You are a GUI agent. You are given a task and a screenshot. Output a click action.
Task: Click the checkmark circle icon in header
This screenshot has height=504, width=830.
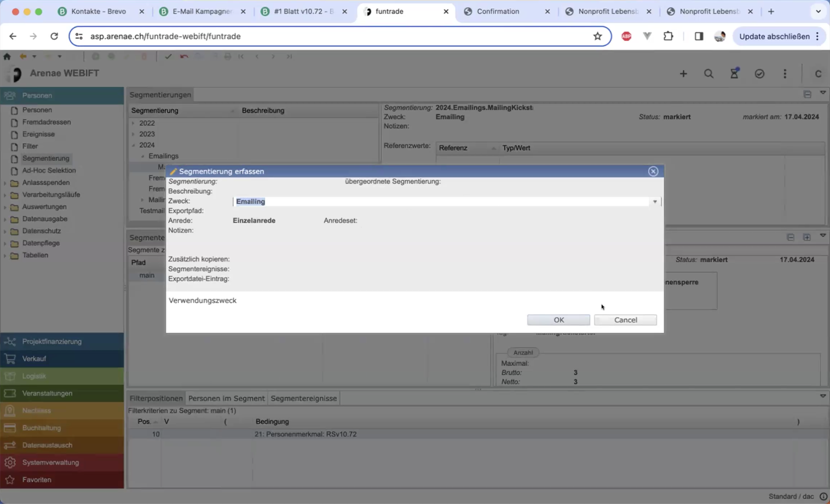tap(759, 74)
